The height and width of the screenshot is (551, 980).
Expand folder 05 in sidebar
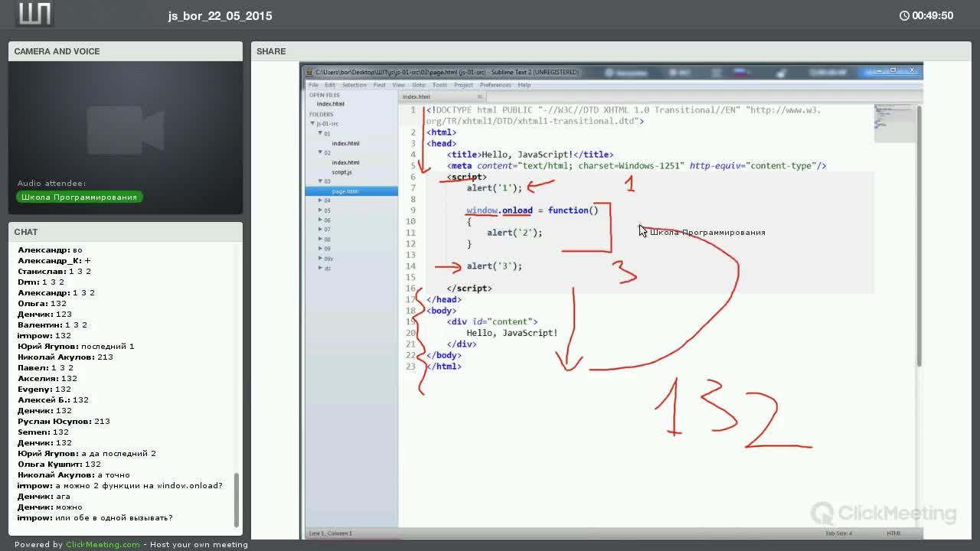tap(320, 210)
